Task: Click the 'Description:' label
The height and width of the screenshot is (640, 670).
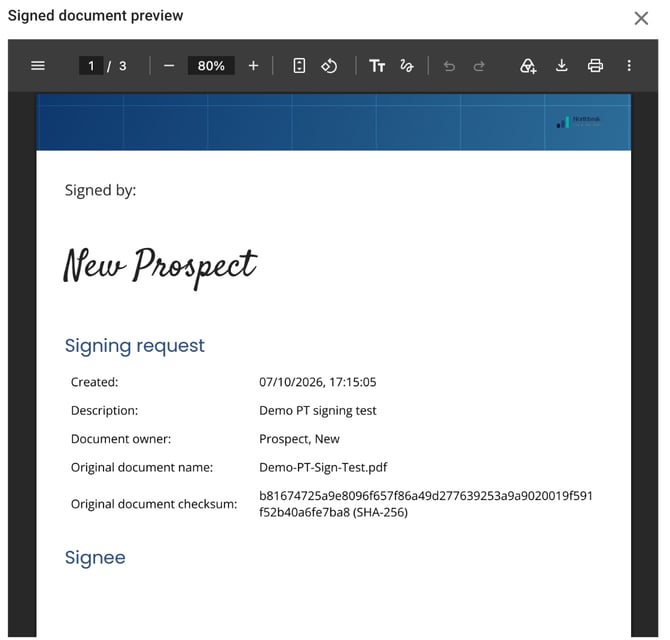Action: [x=104, y=411]
